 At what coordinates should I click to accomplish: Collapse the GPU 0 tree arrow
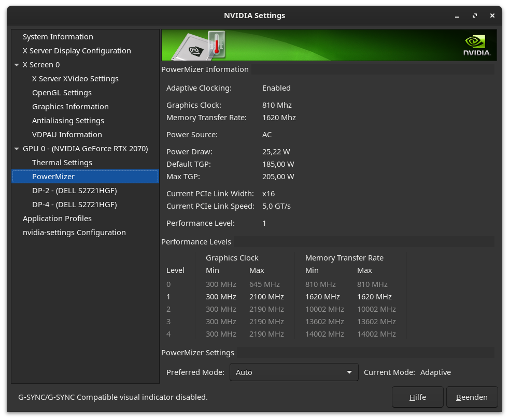click(x=17, y=149)
